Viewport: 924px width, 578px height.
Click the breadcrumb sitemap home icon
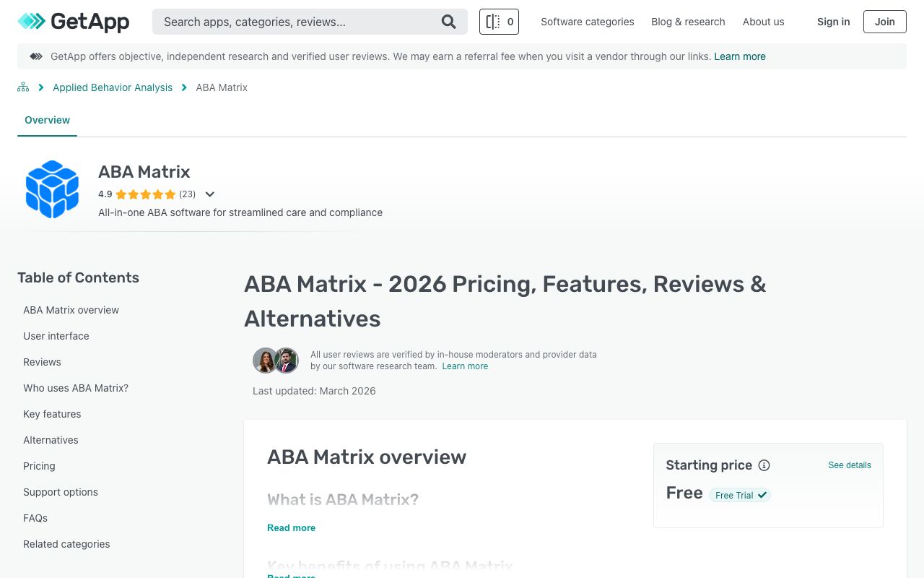pos(23,87)
